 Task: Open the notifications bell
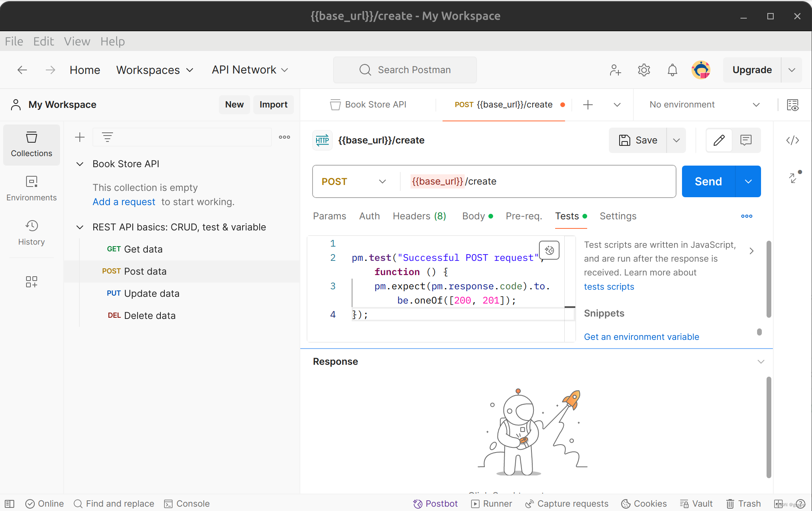point(673,70)
